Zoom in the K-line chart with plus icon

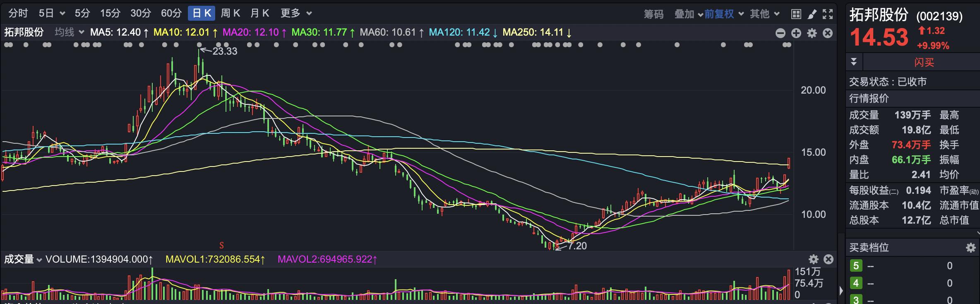click(796, 33)
